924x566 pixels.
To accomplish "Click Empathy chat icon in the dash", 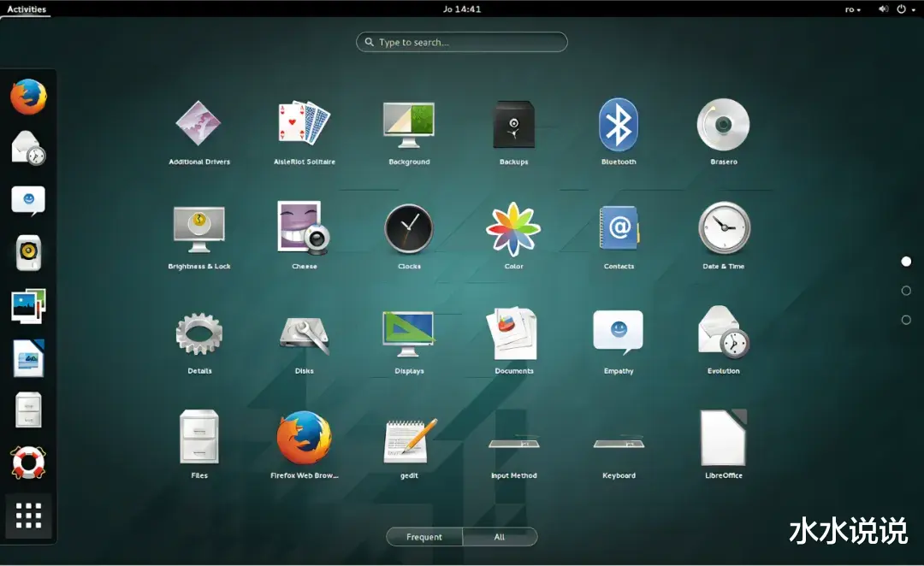I will 28,201.
